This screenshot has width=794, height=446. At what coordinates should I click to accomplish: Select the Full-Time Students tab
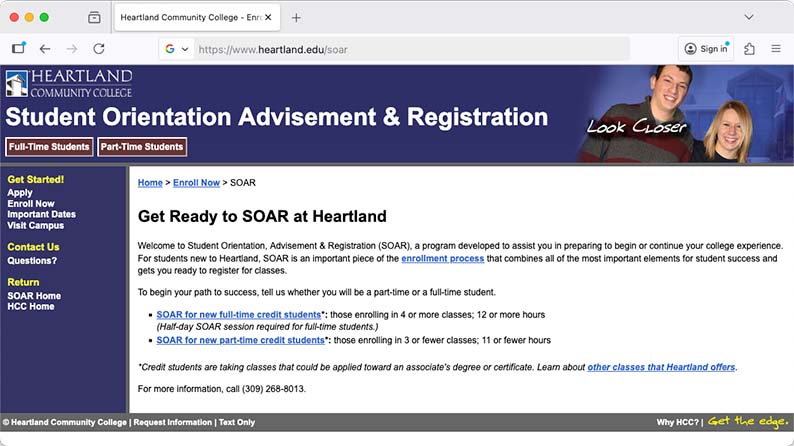point(49,147)
